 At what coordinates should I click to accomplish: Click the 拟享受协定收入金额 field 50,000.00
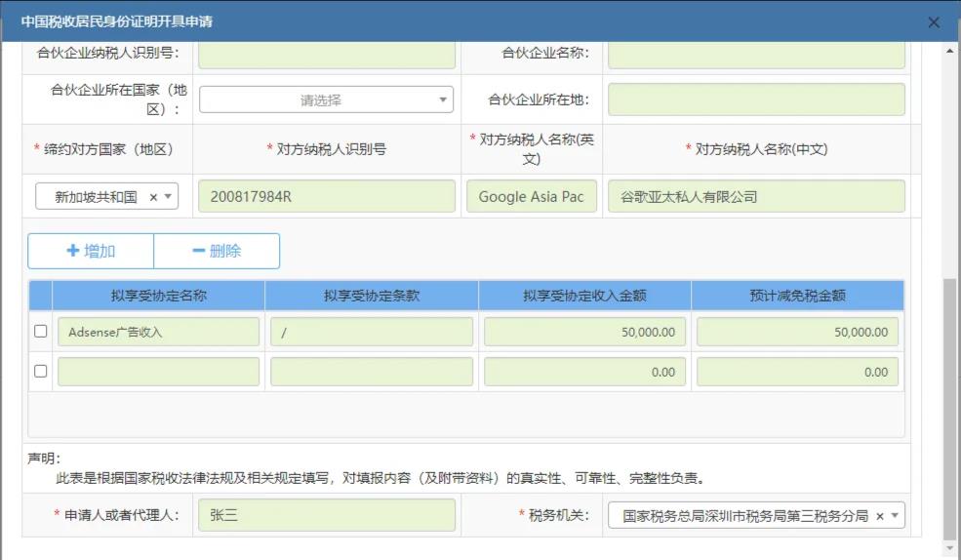584,332
